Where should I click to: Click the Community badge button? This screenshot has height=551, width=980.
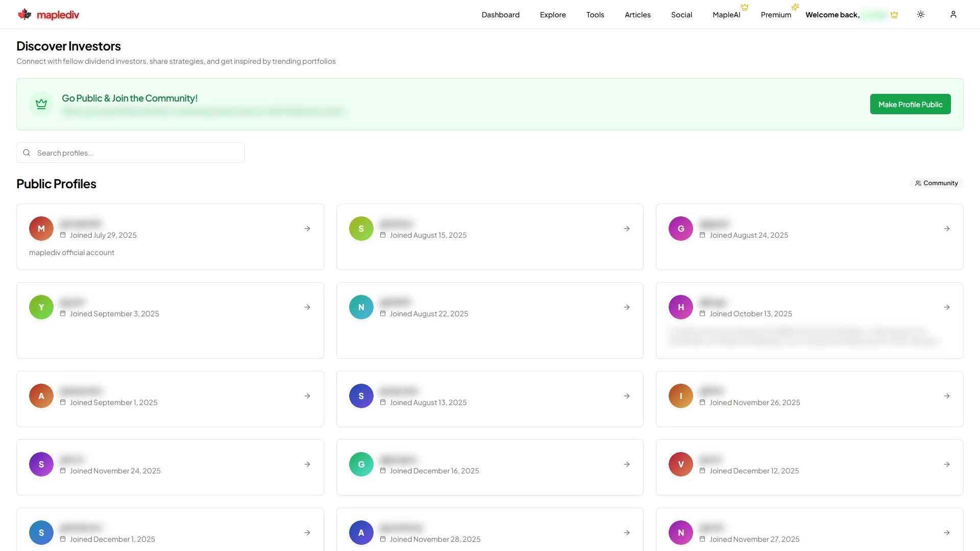click(x=936, y=183)
